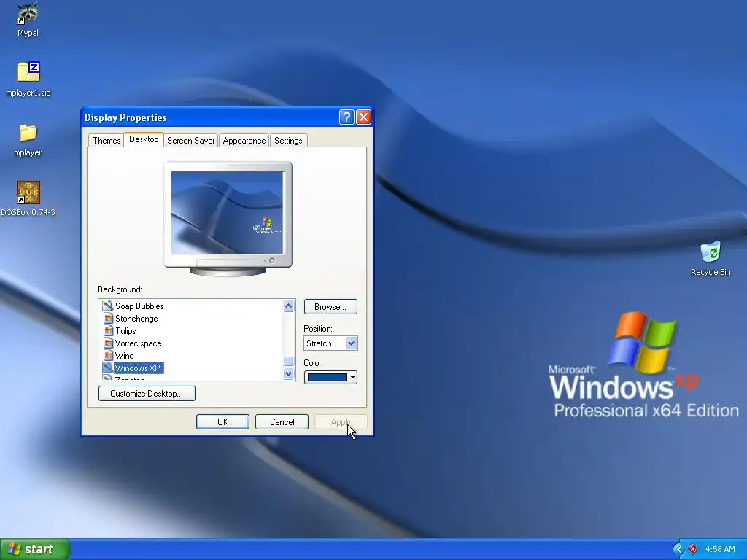Image resolution: width=747 pixels, height=560 pixels.
Task: Click the Wind wallpaper icon
Action: click(108, 355)
